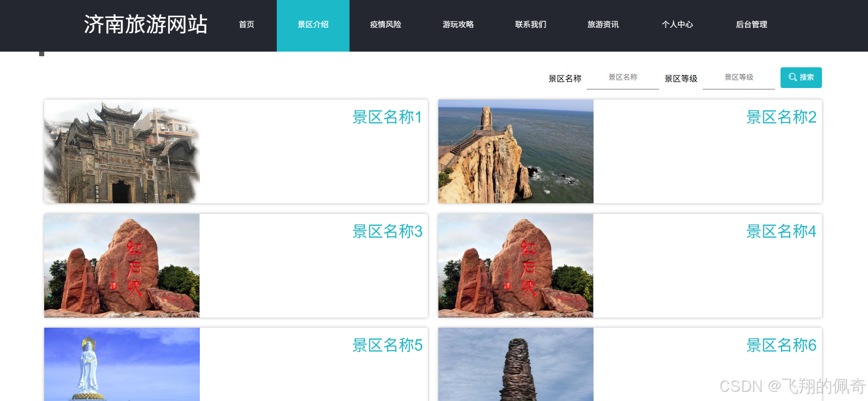Go to 个人中心
Image resolution: width=868 pixels, height=401 pixels.
pyautogui.click(x=677, y=24)
